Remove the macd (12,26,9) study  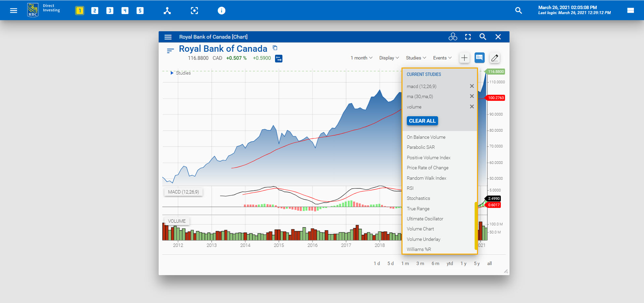(472, 86)
